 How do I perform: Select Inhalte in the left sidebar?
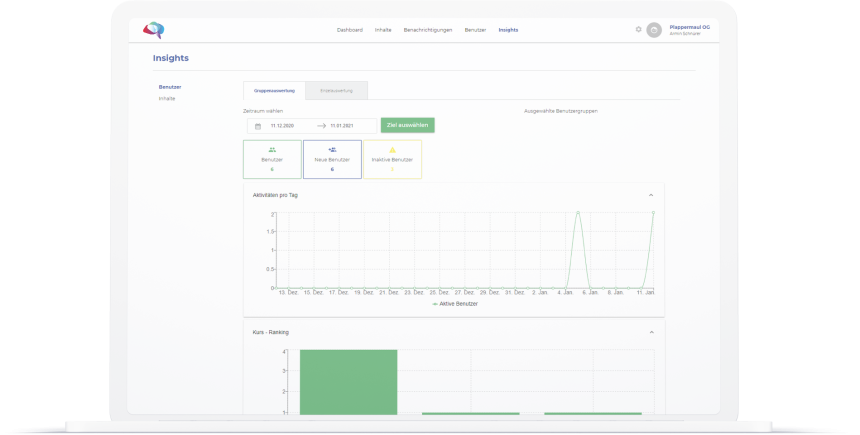[x=167, y=99]
